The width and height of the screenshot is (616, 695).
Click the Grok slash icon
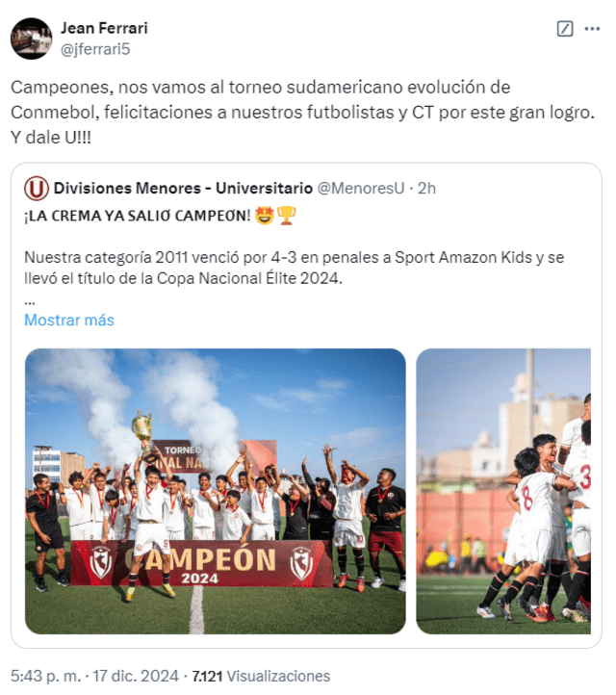[x=565, y=29]
